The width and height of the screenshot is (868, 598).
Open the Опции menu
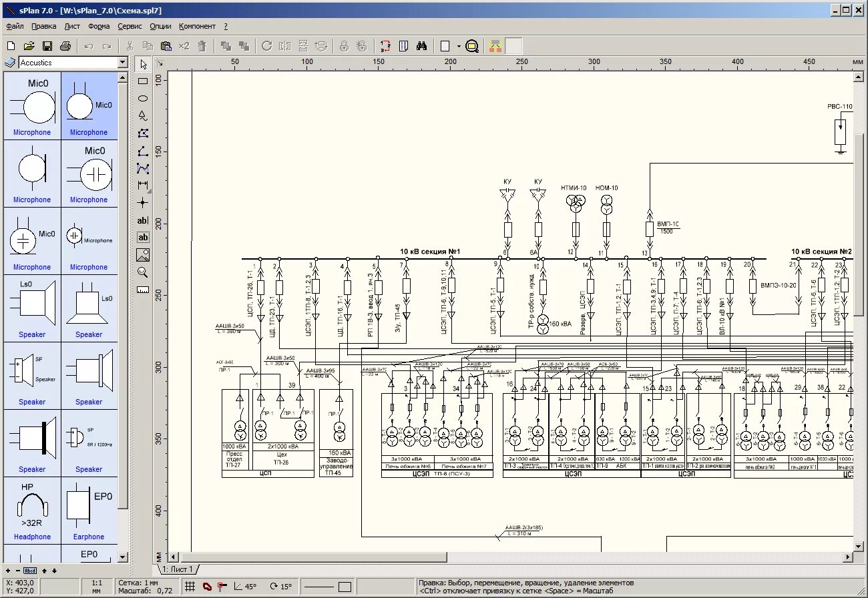coord(160,26)
